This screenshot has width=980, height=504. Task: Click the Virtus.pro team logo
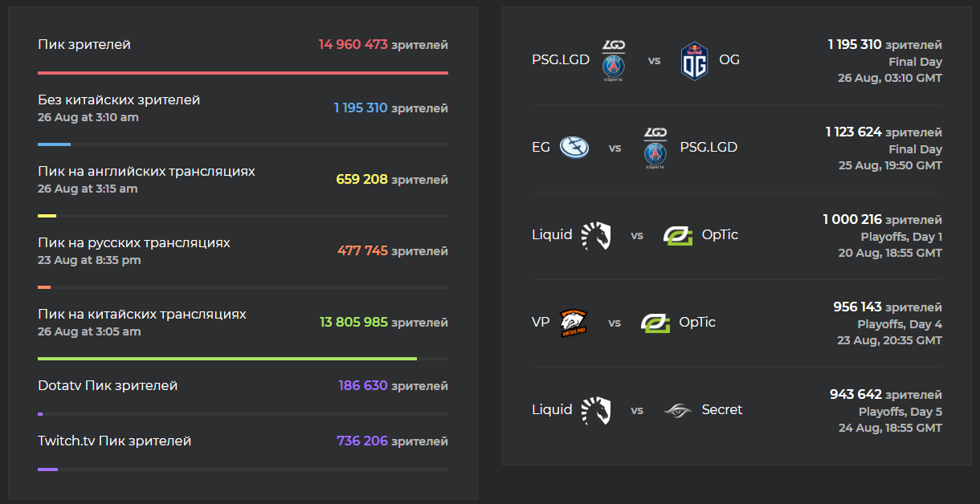574,323
